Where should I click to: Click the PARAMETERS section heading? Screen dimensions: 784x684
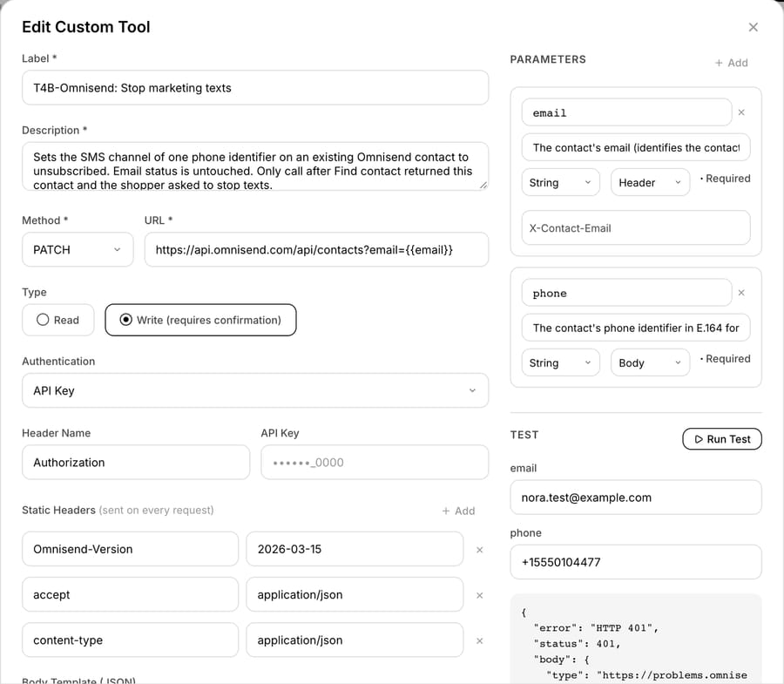[x=548, y=59]
